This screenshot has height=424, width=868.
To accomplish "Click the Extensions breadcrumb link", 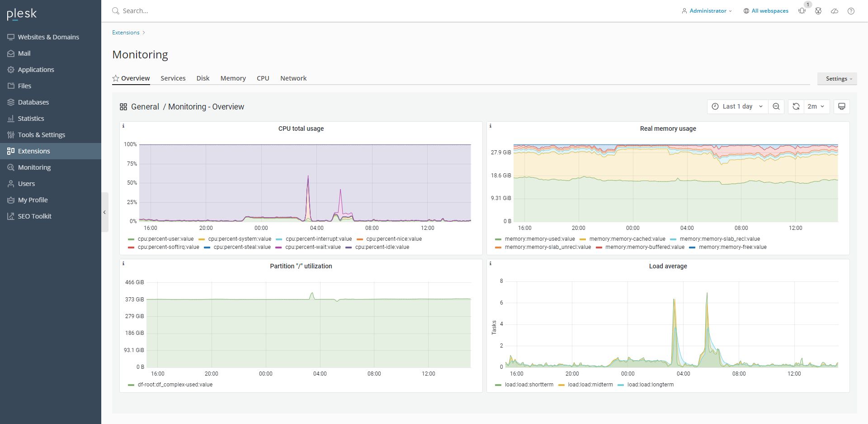I will pos(126,33).
